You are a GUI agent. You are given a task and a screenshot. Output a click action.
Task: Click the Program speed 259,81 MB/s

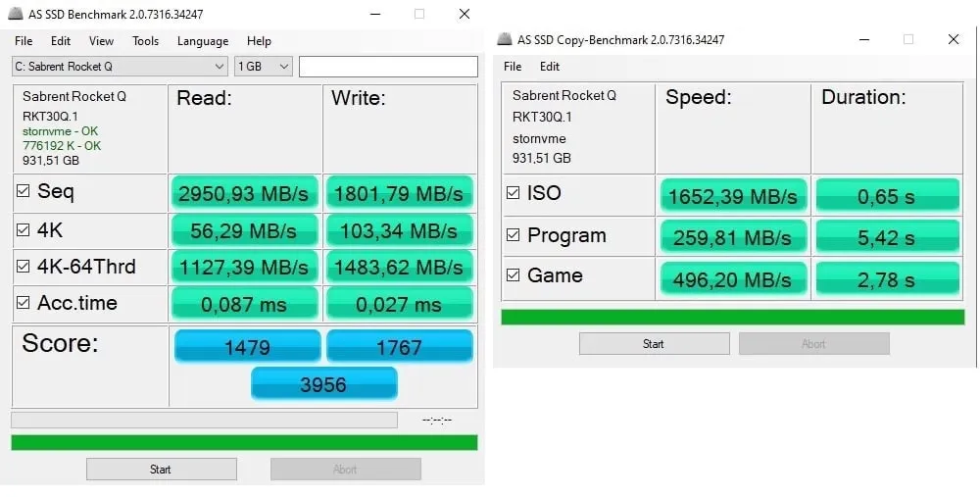click(733, 237)
